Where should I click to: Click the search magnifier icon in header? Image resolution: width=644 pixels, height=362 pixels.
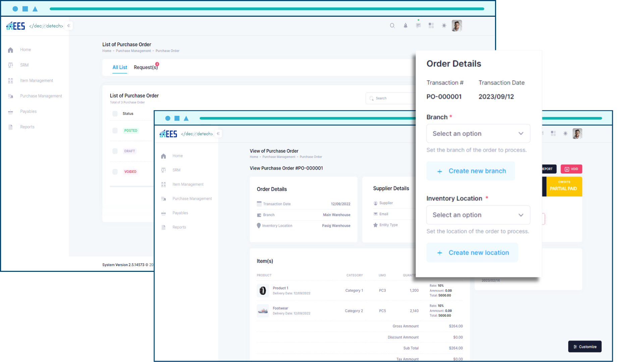click(x=392, y=25)
